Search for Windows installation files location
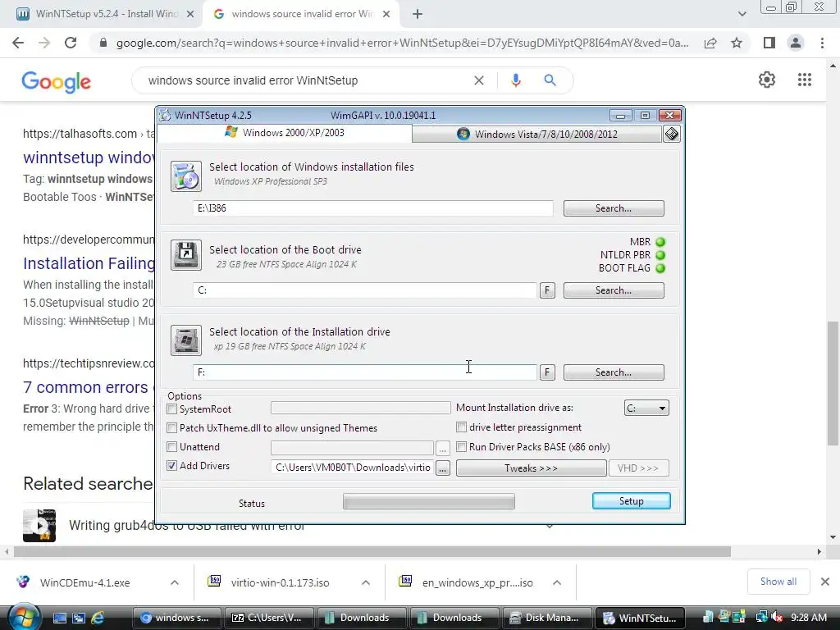This screenshot has width=840, height=630. (x=614, y=208)
